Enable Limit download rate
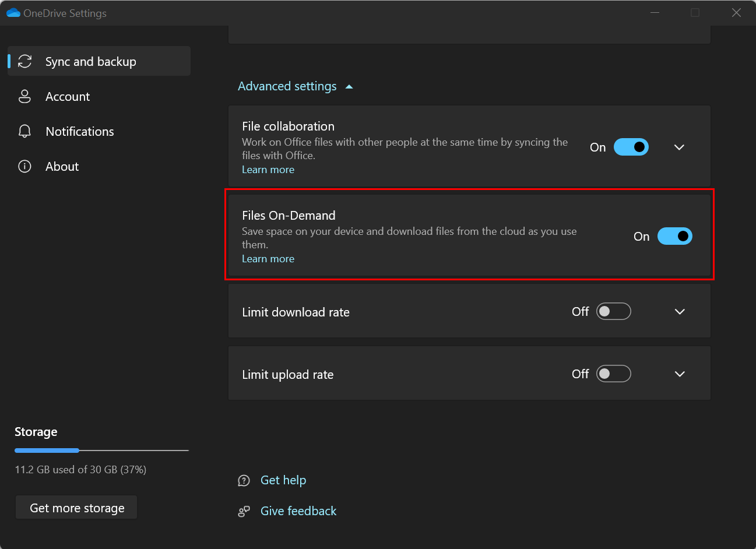This screenshot has width=756, height=549. pyautogui.click(x=614, y=311)
